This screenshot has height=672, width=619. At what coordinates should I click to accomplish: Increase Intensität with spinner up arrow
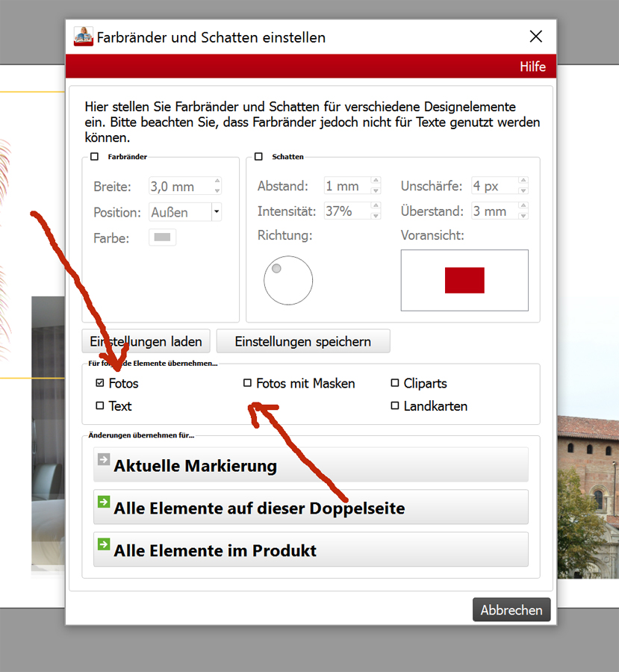pyautogui.click(x=376, y=206)
